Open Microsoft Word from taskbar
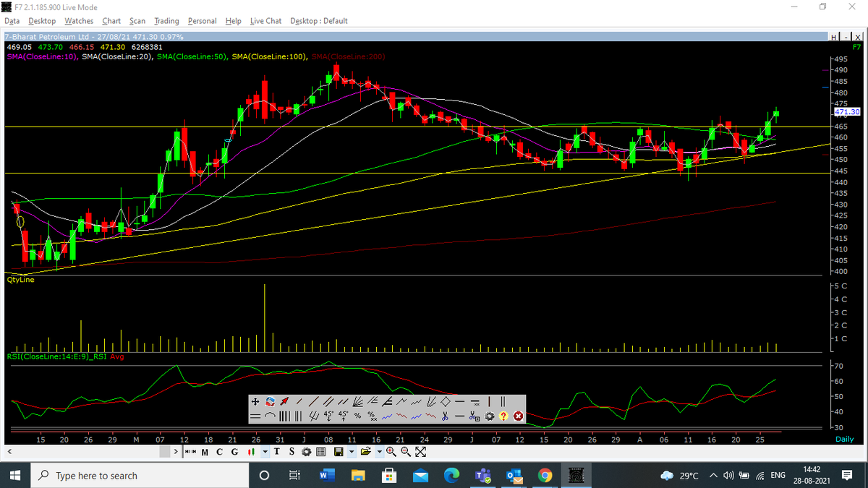 pos(326,475)
